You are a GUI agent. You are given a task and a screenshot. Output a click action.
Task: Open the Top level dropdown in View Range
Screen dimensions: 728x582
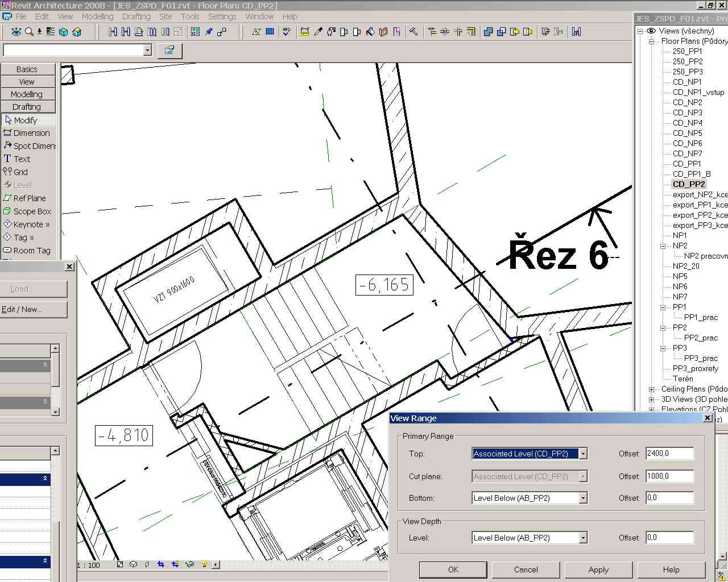pos(583,454)
